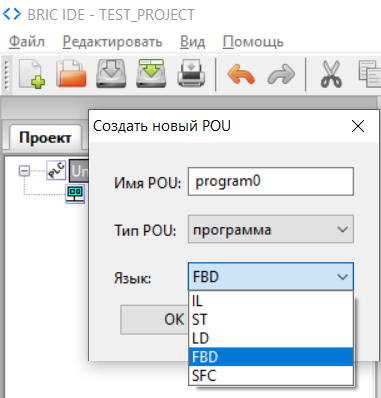381x398 pixels.
Task: Click the Save project disk icon
Action: pyautogui.click(x=111, y=74)
